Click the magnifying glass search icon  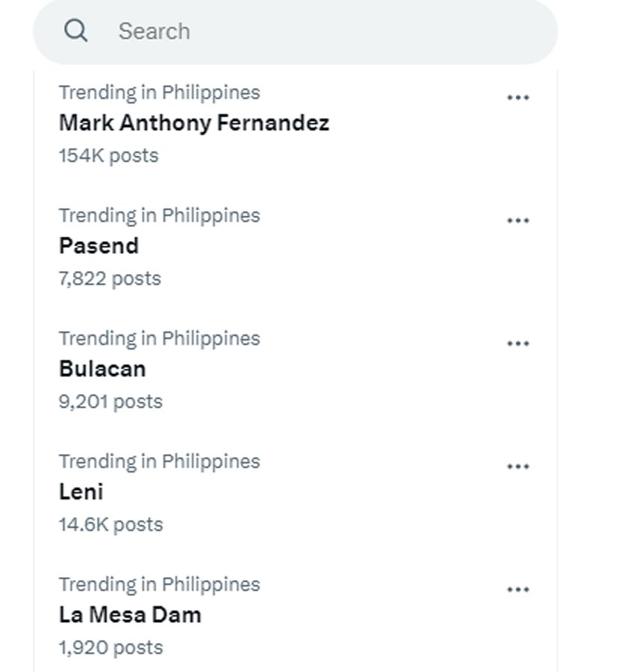[76, 31]
